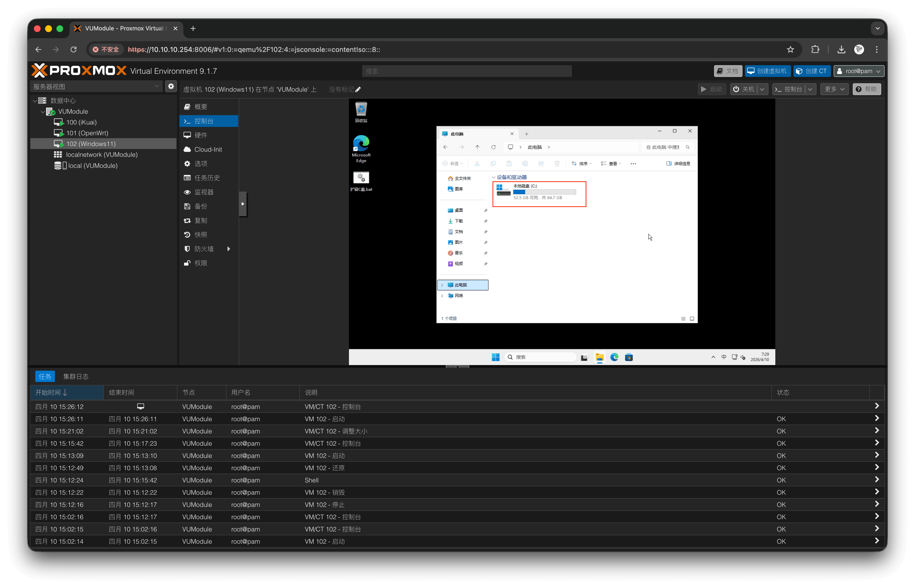Expand the 更多 menu
This screenshot has height=588, width=915.
pyautogui.click(x=834, y=89)
